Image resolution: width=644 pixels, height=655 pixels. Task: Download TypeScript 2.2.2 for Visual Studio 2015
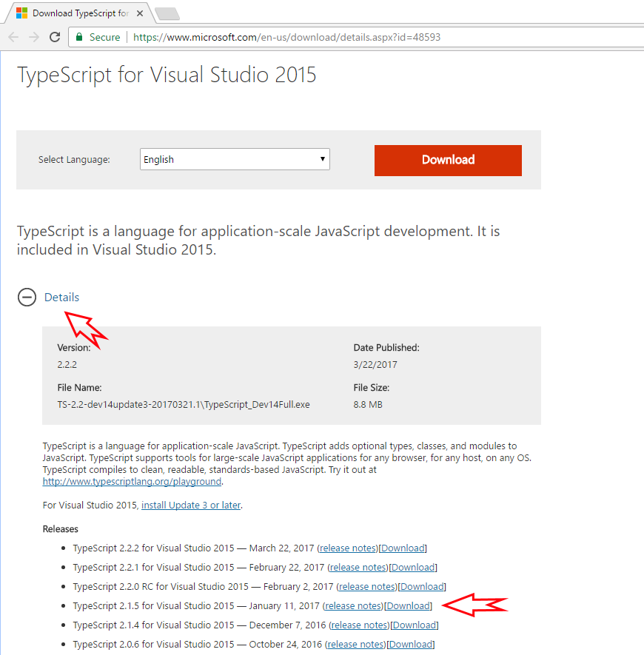pyautogui.click(x=403, y=548)
